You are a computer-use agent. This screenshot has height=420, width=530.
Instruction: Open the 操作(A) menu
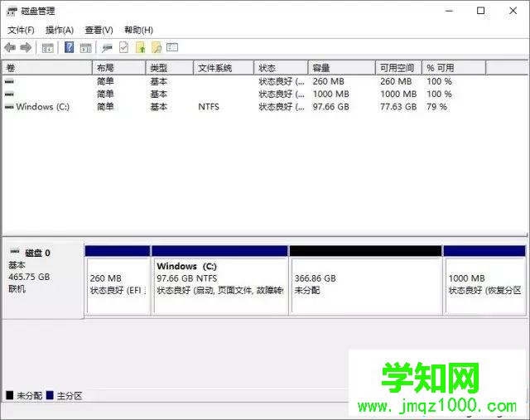coord(60,30)
